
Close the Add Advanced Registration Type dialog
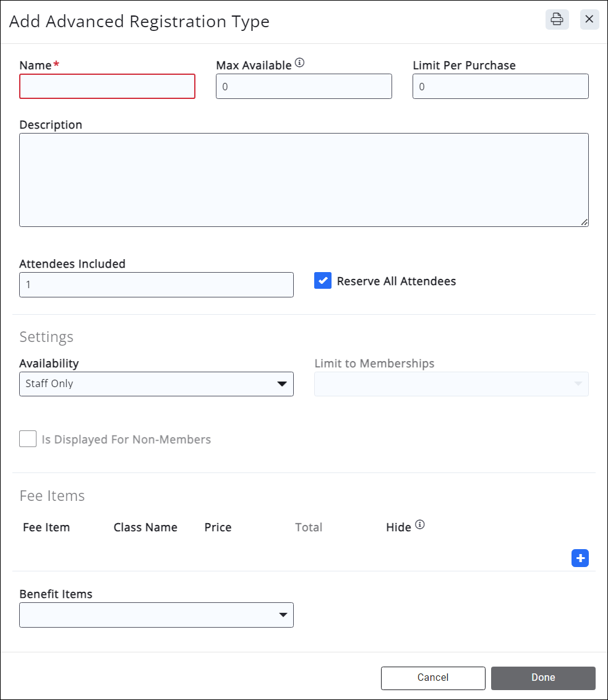[589, 20]
